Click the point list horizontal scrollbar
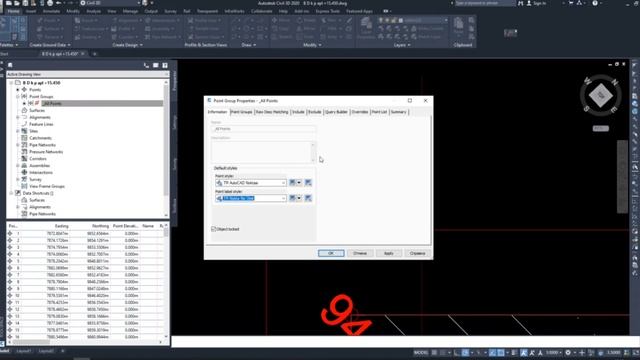 (84, 342)
